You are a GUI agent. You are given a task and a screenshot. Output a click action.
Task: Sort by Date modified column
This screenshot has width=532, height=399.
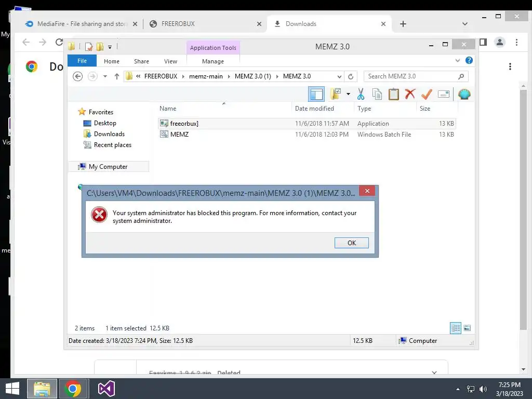coord(314,109)
